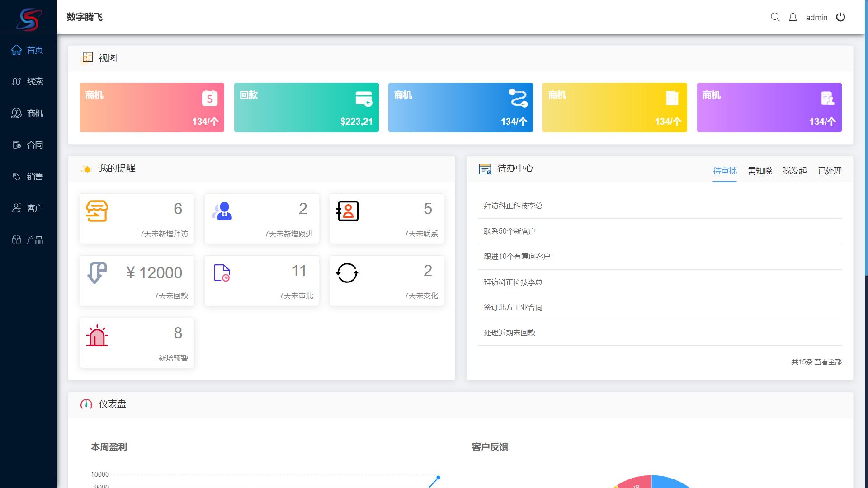Select the 我发起 tab in 待办中心
This screenshot has width=868, height=488.
point(794,171)
